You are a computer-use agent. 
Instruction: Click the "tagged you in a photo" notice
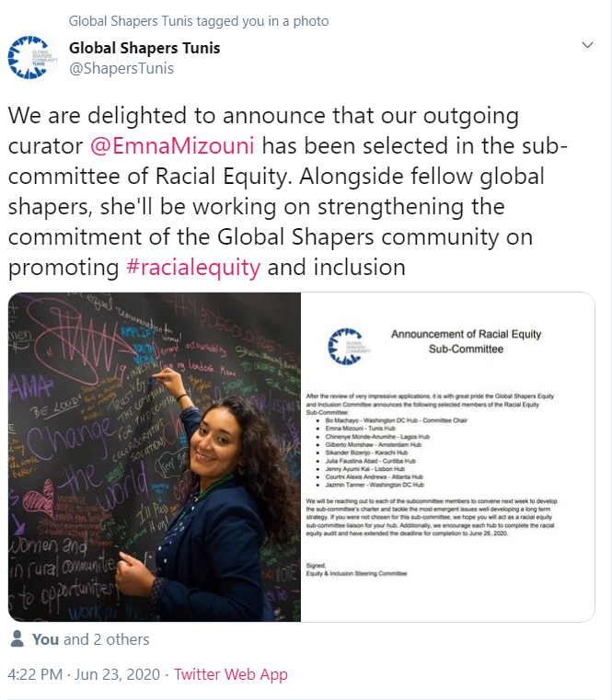click(x=199, y=21)
